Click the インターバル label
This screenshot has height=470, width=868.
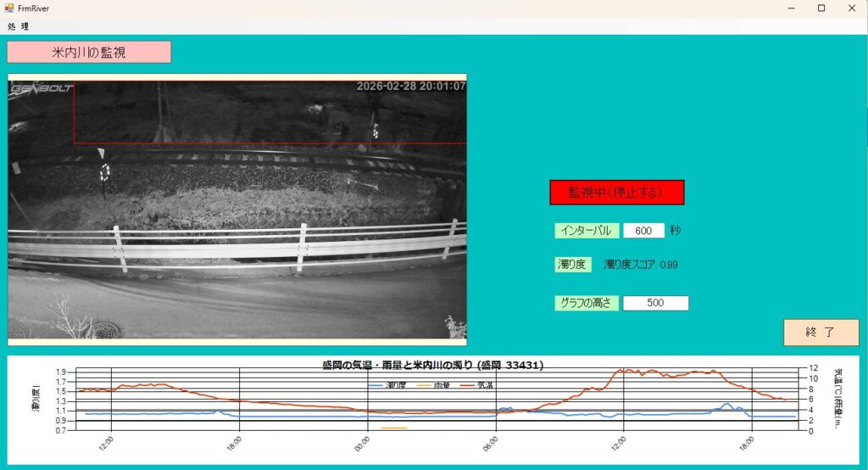tap(587, 231)
